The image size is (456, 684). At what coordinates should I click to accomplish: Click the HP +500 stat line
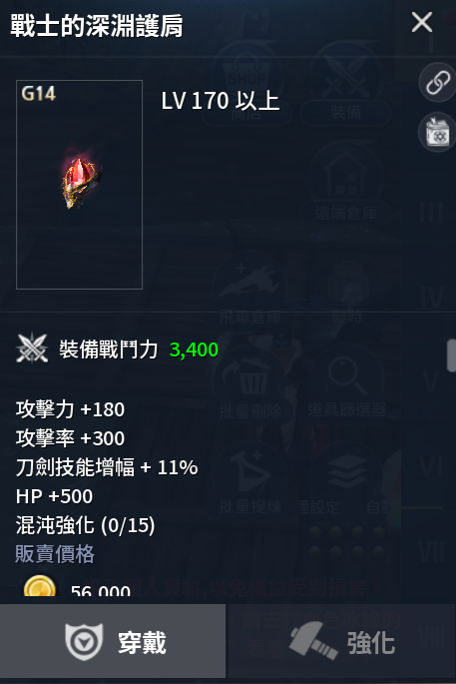pos(54,496)
